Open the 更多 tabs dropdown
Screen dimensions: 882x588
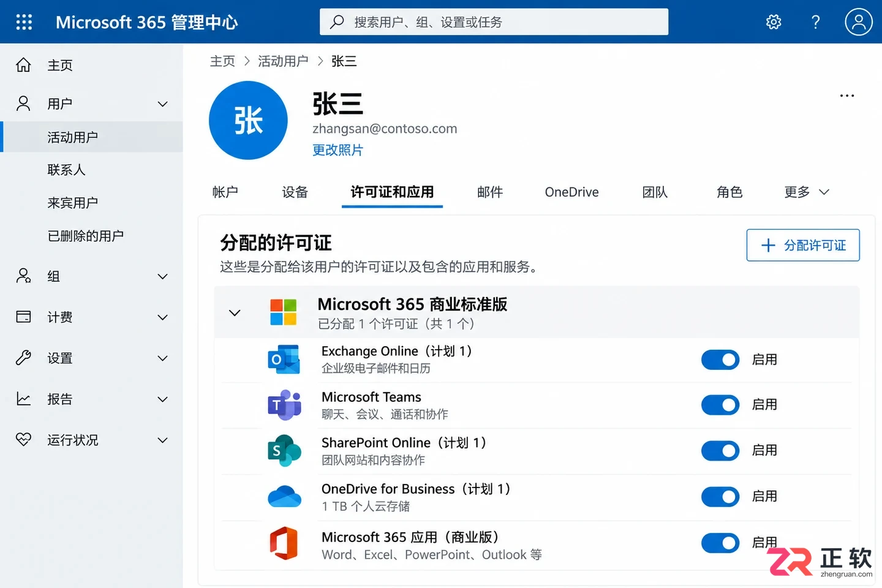[x=807, y=192]
